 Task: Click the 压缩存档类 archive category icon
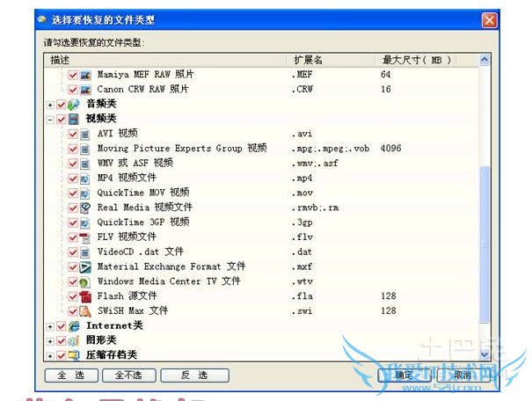[73, 355]
